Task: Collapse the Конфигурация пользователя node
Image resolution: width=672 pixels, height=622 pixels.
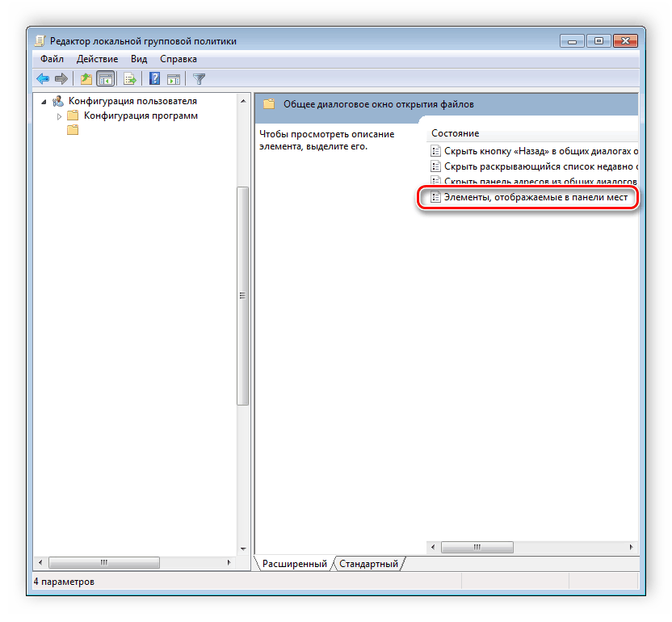Action: coord(44,102)
